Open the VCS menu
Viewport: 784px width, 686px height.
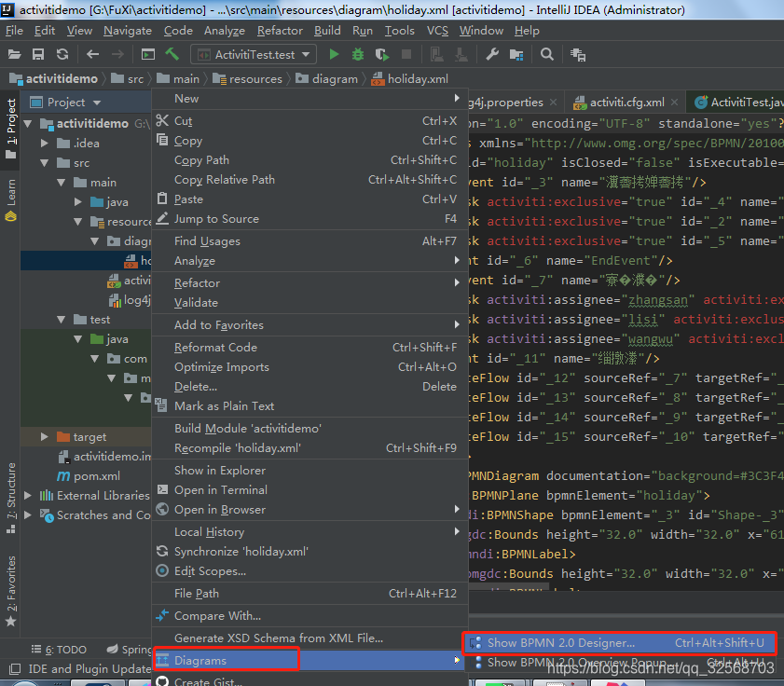[x=437, y=31]
